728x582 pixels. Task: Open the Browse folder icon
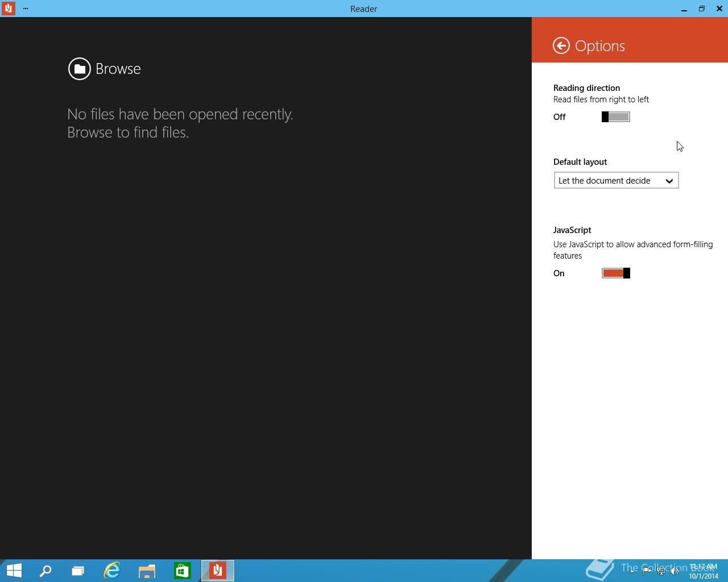pos(80,69)
